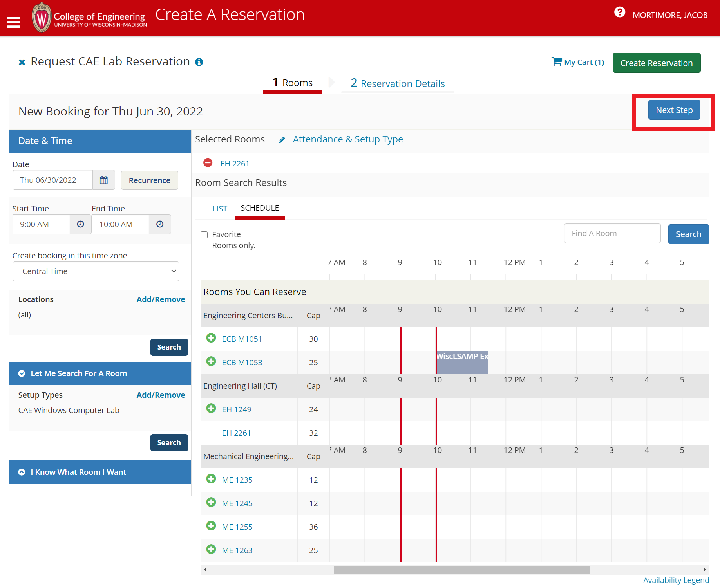
Task: Click the horizontal schedule scrollbar thumb
Action: pyautogui.click(x=462, y=570)
